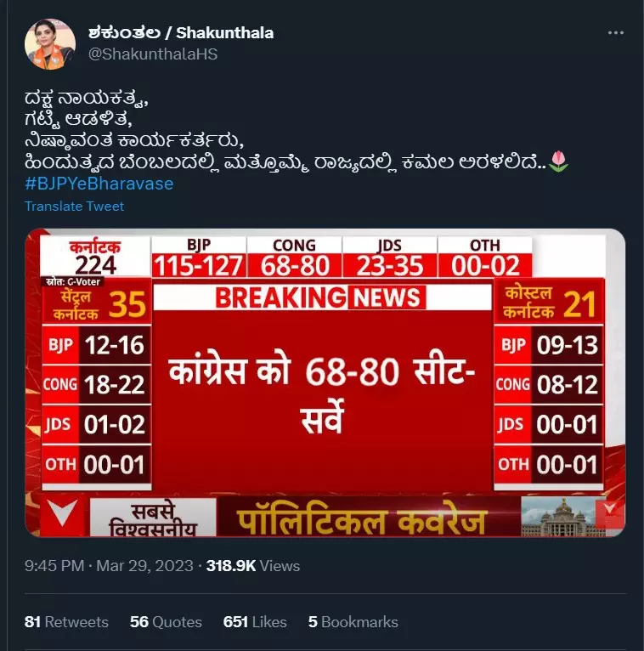Click Translate Tweet
Image resolution: width=644 pixels, height=651 pixels.
[x=74, y=207]
